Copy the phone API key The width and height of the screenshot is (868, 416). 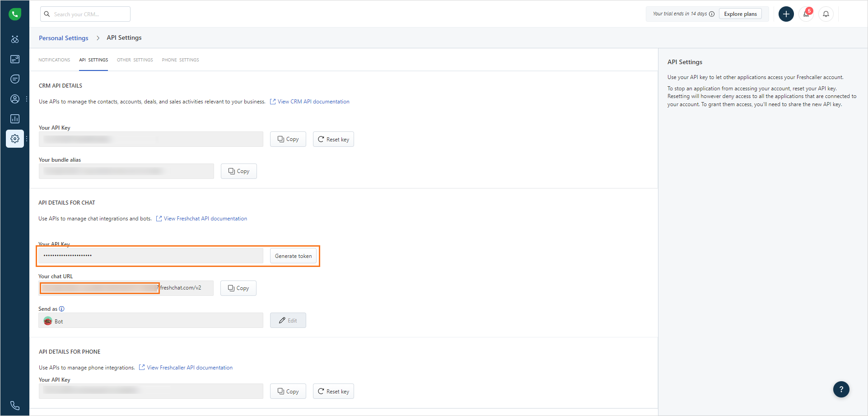pyautogui.click(x=288, y=391)
